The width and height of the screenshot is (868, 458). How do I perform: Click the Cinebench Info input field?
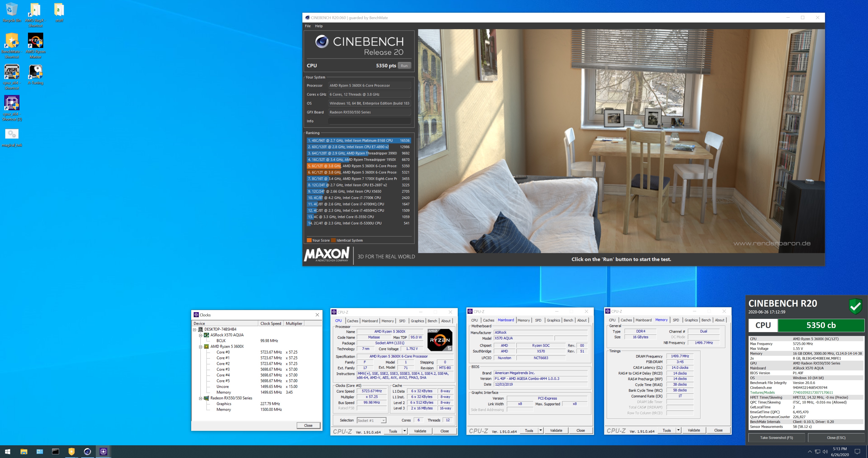click(369, 121)
